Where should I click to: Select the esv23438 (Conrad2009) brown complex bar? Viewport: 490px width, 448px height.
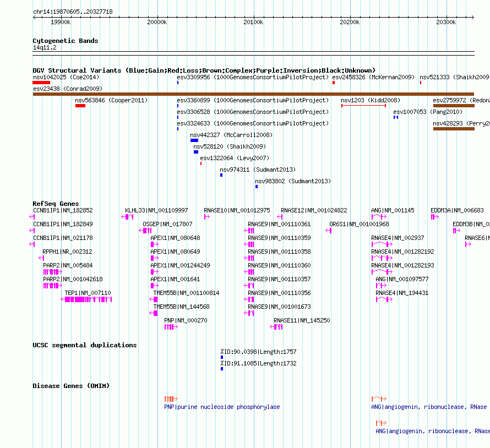point(253,94)
